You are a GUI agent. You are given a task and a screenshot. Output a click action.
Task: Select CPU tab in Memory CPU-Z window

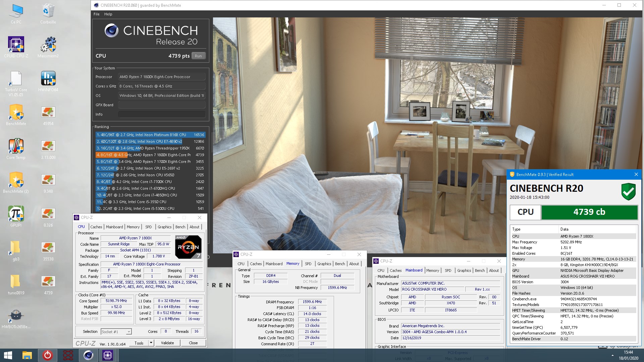pos(241,264)
